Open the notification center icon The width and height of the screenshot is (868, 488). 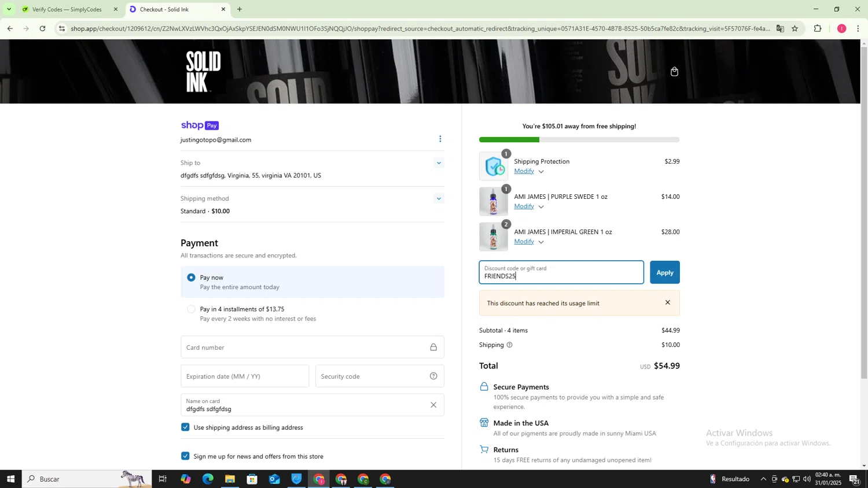854,479
